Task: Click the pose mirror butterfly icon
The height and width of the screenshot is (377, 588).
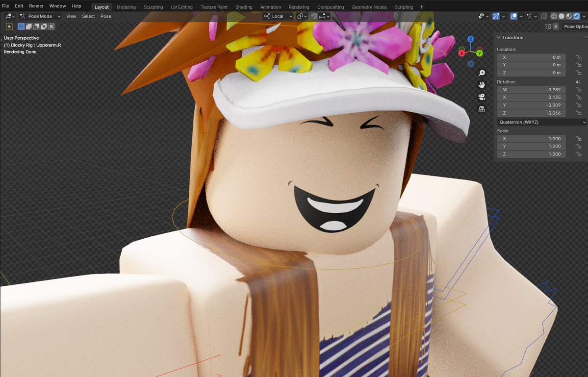Action: coord(548,26)
